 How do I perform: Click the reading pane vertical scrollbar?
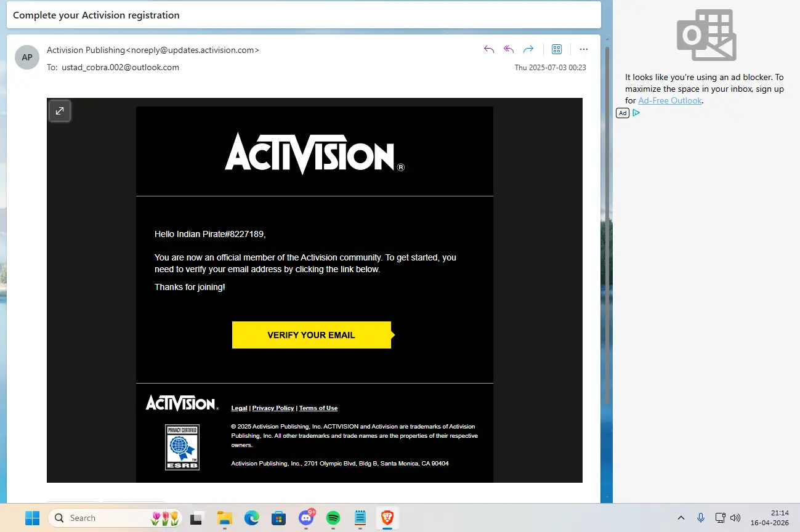[607, 225]
